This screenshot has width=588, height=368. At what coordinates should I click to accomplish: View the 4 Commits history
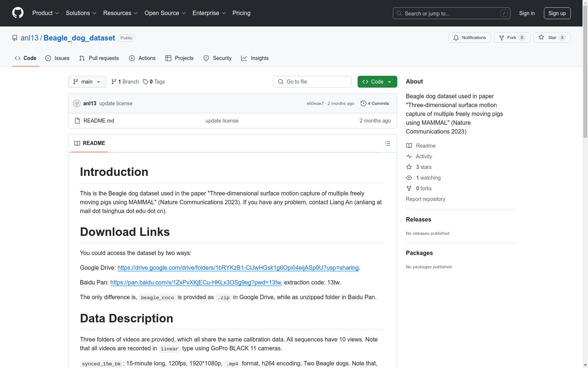(x=375, y=103)
